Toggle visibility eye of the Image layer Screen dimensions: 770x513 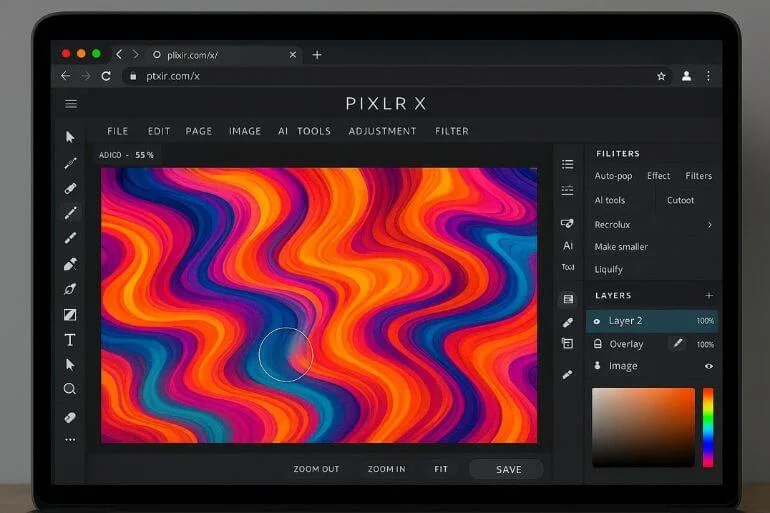coord(709,366)
